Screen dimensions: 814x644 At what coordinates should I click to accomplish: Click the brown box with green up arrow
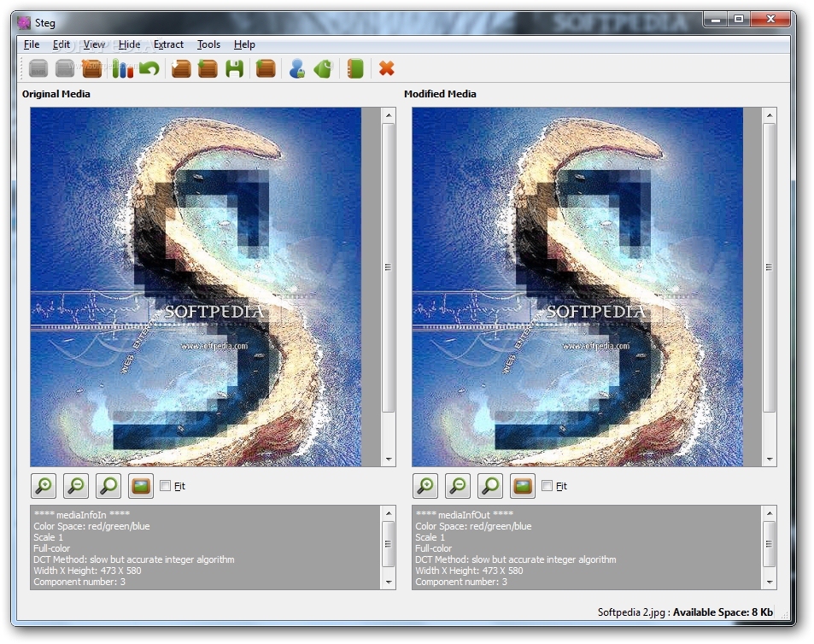pyautogui.click(x=266, y=68)
